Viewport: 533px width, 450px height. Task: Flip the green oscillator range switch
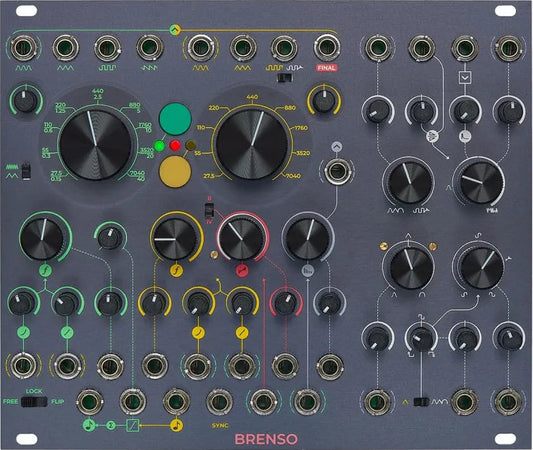[26, 171]
